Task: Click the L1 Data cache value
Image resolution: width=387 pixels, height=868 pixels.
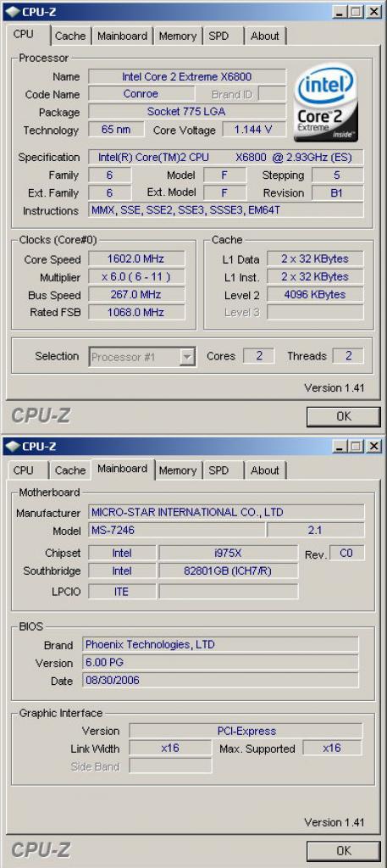Action: click(315, 259)
